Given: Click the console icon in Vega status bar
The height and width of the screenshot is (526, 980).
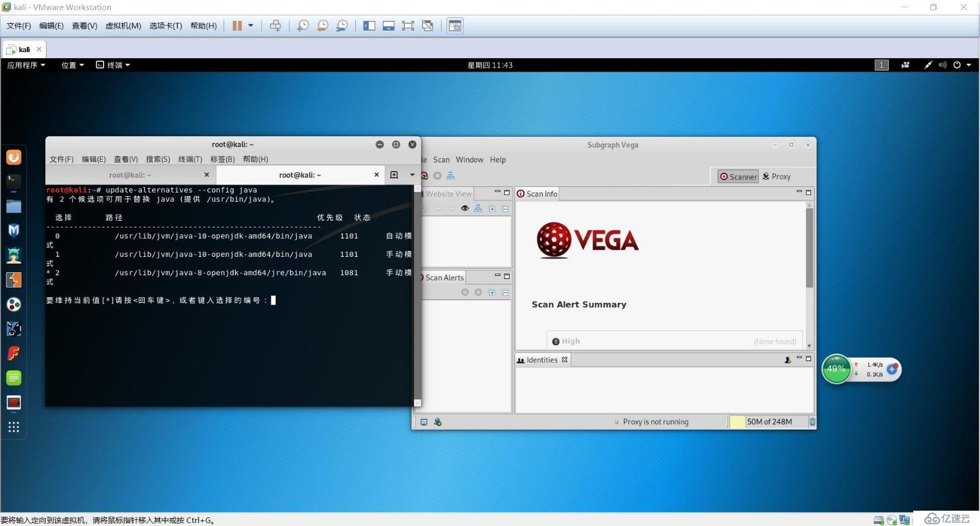Looking at the screenshot, I should tap(424, 422).
